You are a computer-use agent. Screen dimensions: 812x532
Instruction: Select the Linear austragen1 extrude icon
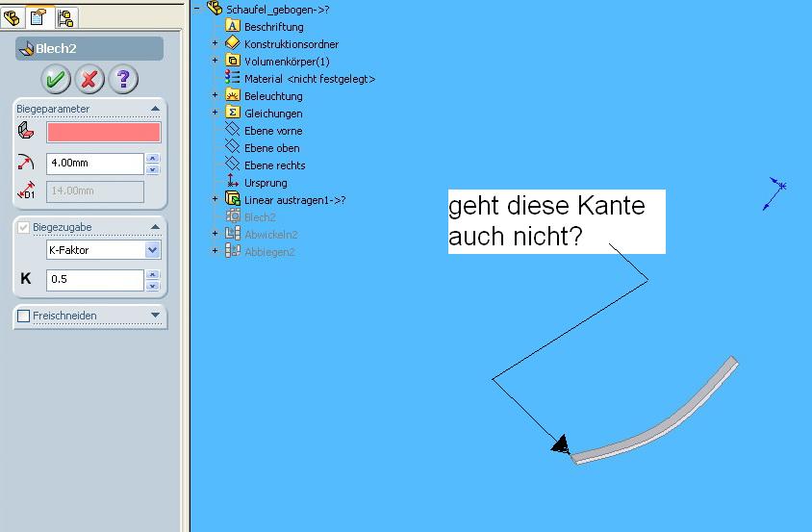233,198
